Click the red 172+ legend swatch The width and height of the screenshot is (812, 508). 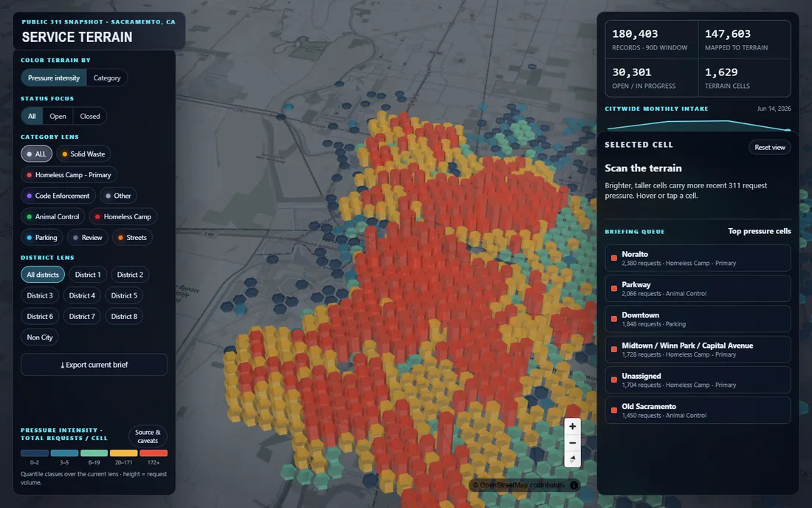[154, 453]
